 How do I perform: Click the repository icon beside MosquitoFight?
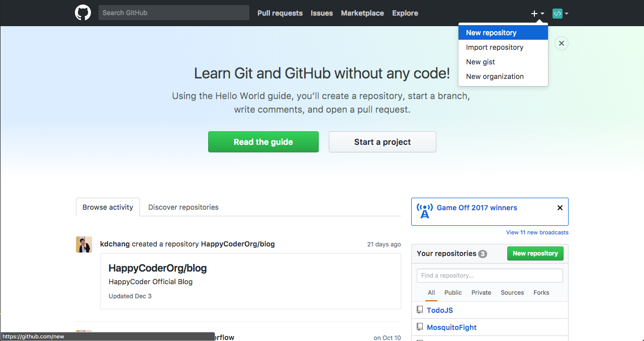tap(420, 326)
